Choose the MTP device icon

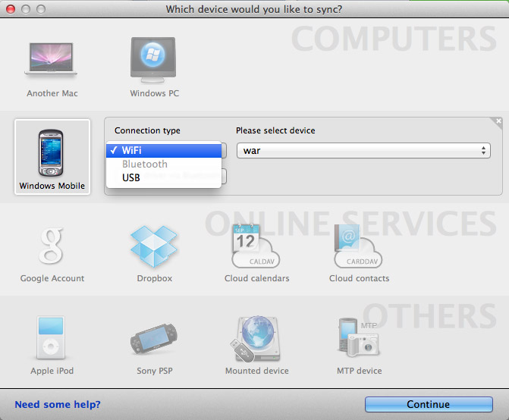point(358,337)
